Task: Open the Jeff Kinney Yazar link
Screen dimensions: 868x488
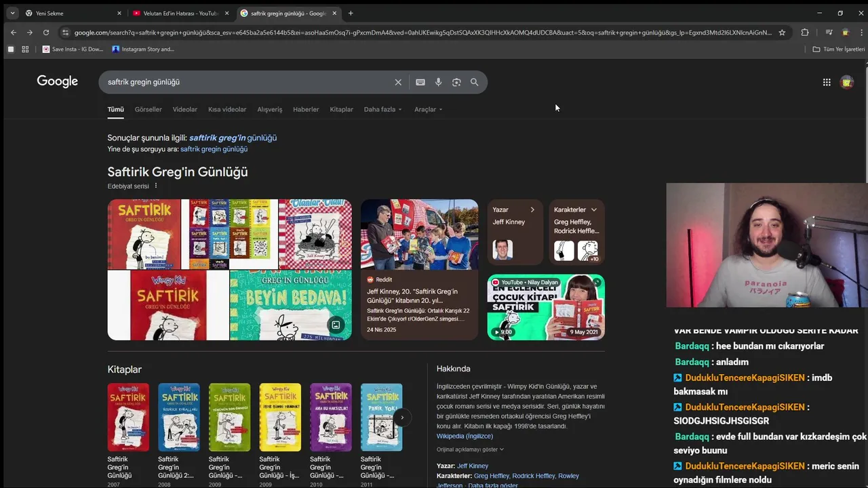Action: click(473, 466)
